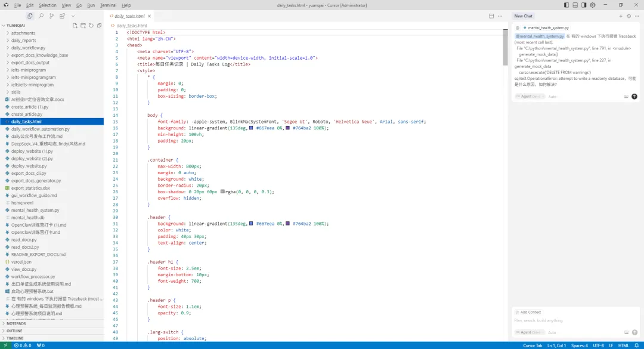Viewport: 644px width, 349px height.
Task: Toggle the AI chat pane layout icon
Action: [584, 5]
